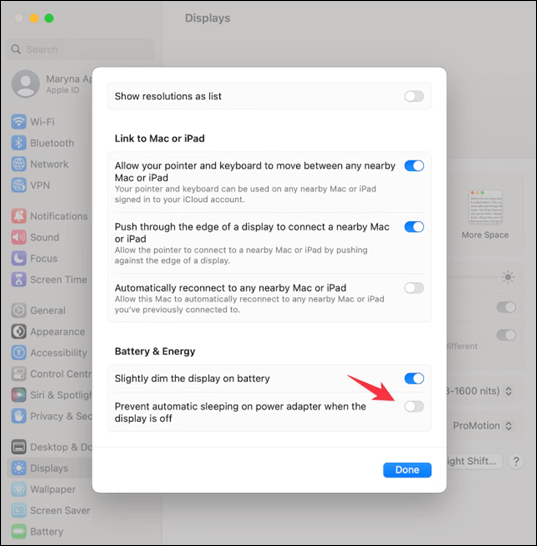Select the Privacy & Security hand icon
Image resolution: width=537 pixels, height=546 pixels.
pyautogui.click(x=18, y=416)
